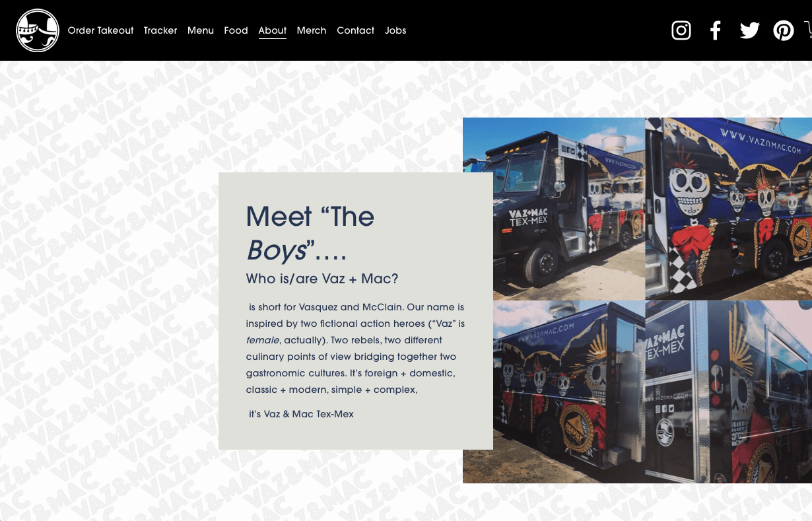Screen dimensions: 812x521
Task: Click the top-right skull mural truck photo
Action: (x=728, y=209)
